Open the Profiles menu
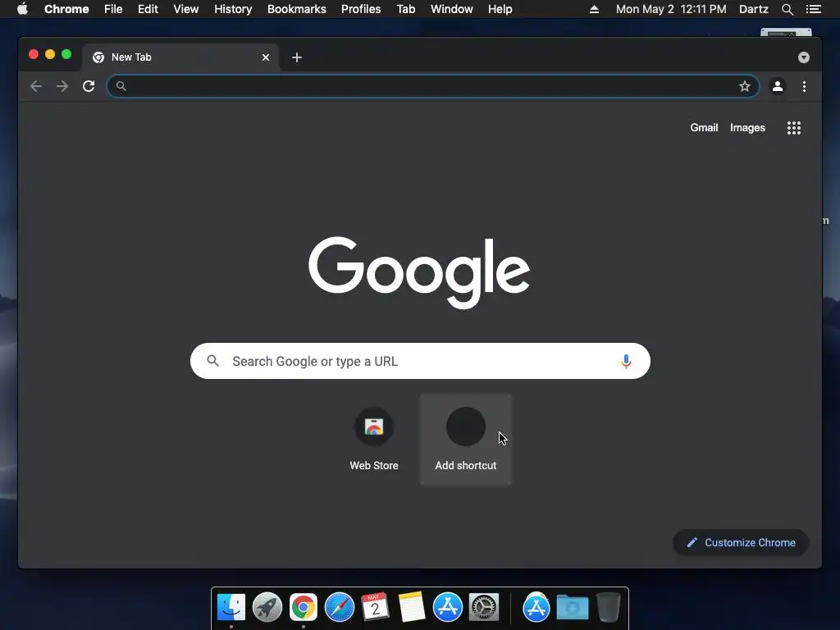 tap(361, 9)
